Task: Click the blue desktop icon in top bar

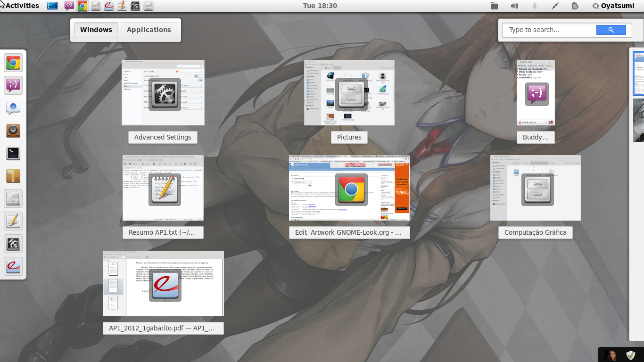Action: click(52, 6)
